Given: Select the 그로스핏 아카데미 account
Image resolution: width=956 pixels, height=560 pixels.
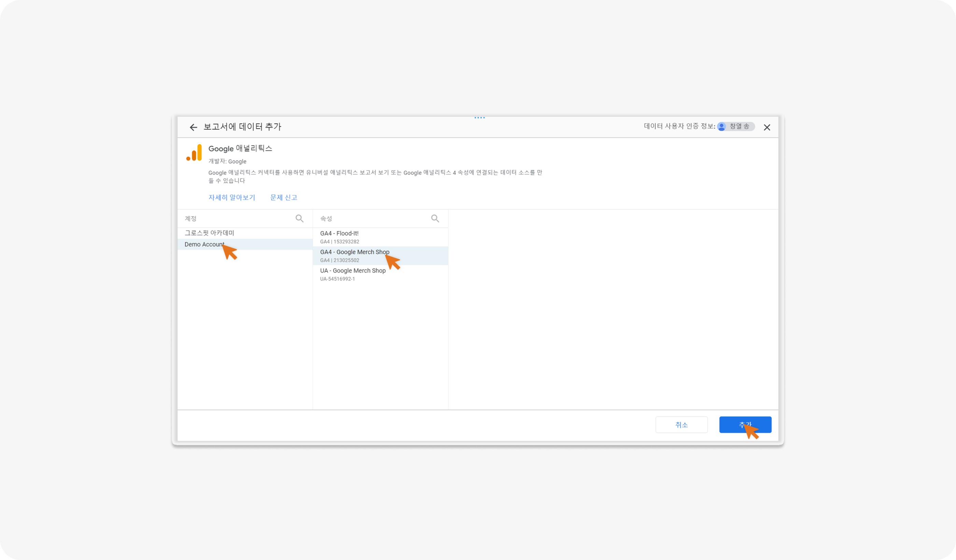Looking at the screenshot, I should tap(245, 233).
